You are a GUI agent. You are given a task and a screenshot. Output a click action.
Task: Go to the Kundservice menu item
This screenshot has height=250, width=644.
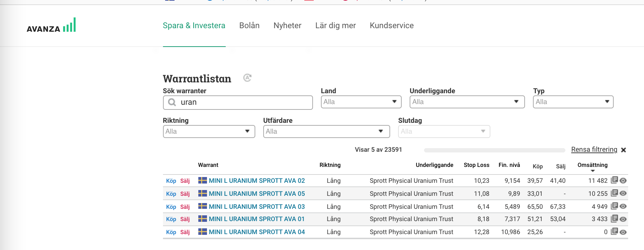pyautogui.click(x=392, y=26)
